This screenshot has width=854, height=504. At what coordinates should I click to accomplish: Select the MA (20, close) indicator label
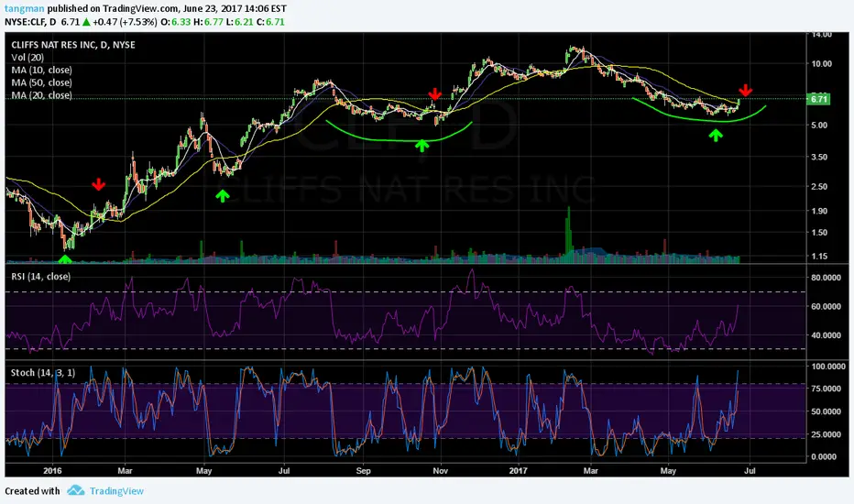(x=41, y=94)
